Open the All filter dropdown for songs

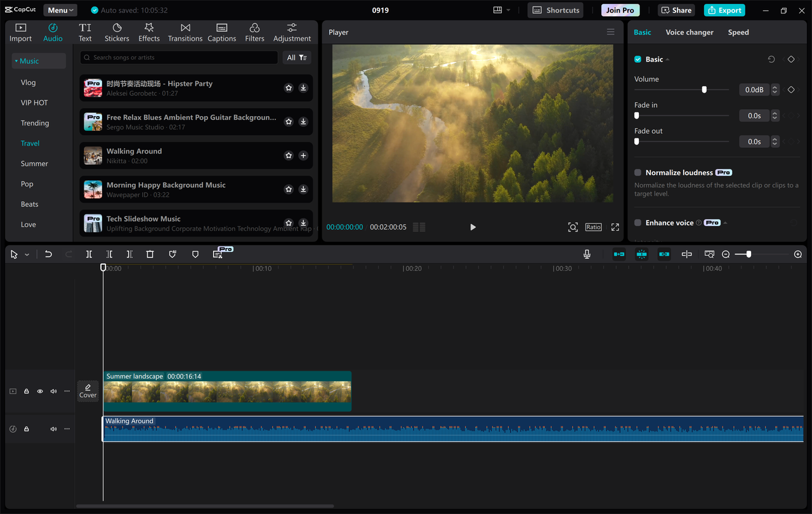pos(296,58)
